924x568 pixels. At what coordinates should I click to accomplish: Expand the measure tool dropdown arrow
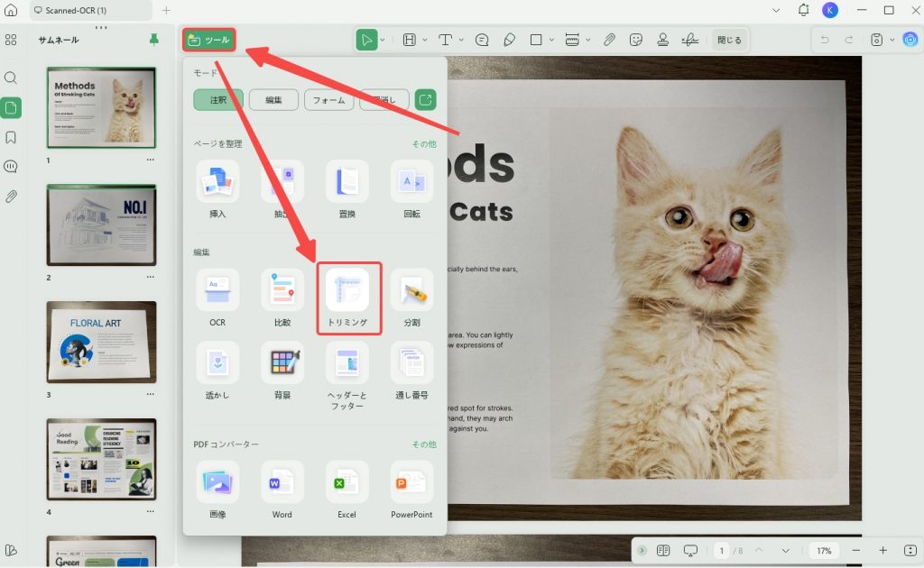(587, 40)
